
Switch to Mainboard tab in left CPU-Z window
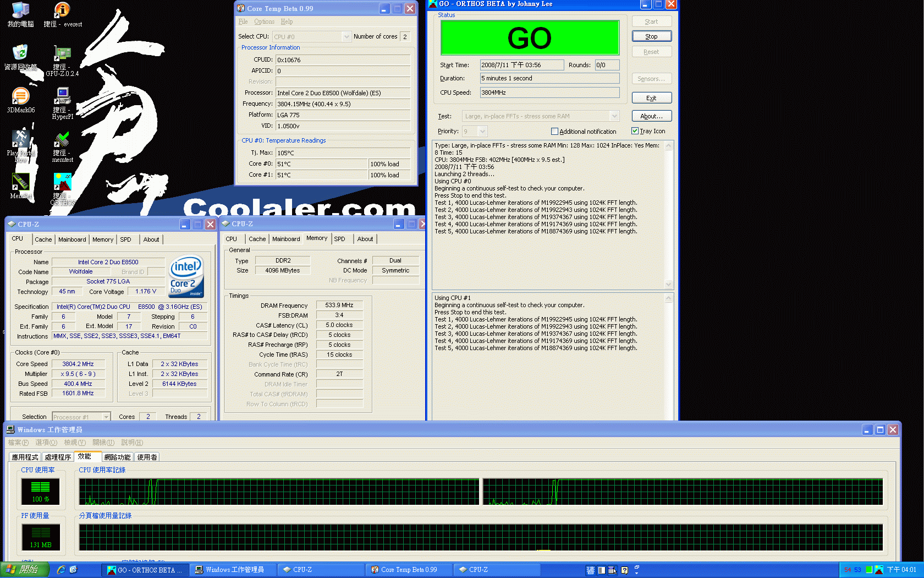[72, 239]
